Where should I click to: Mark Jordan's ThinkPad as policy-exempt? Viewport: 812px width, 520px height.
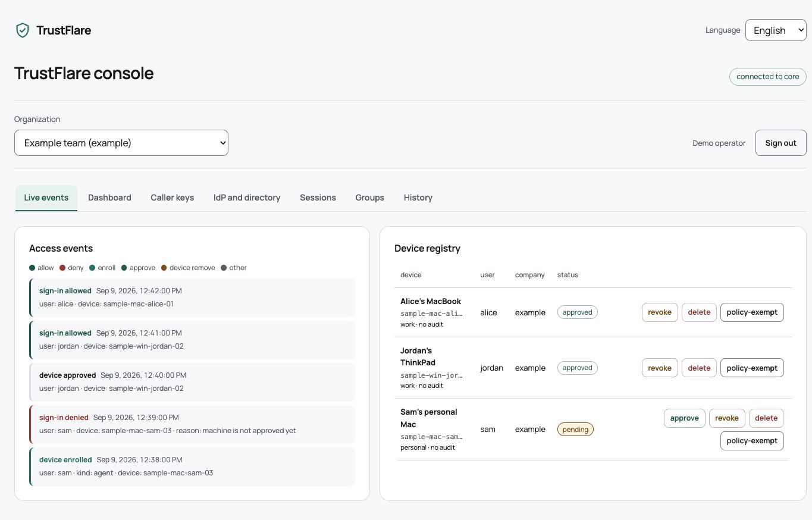point(752,368)
